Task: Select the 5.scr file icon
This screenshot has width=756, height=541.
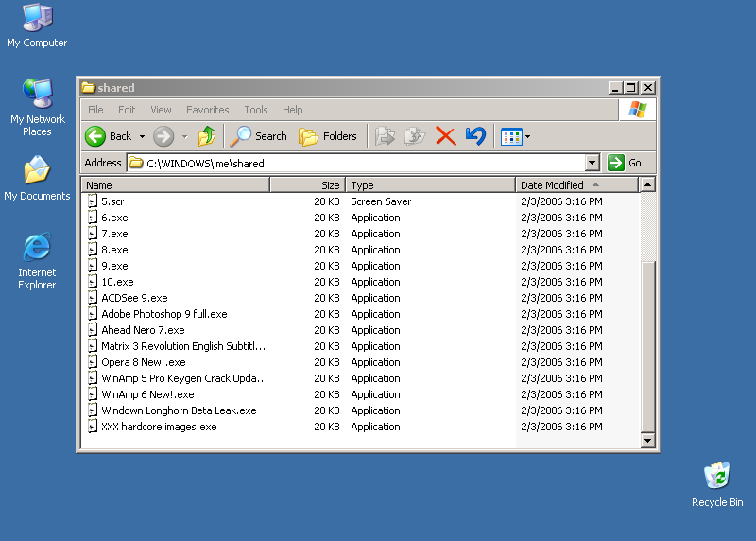Action: pyautogui.click(x=93, y=201)
